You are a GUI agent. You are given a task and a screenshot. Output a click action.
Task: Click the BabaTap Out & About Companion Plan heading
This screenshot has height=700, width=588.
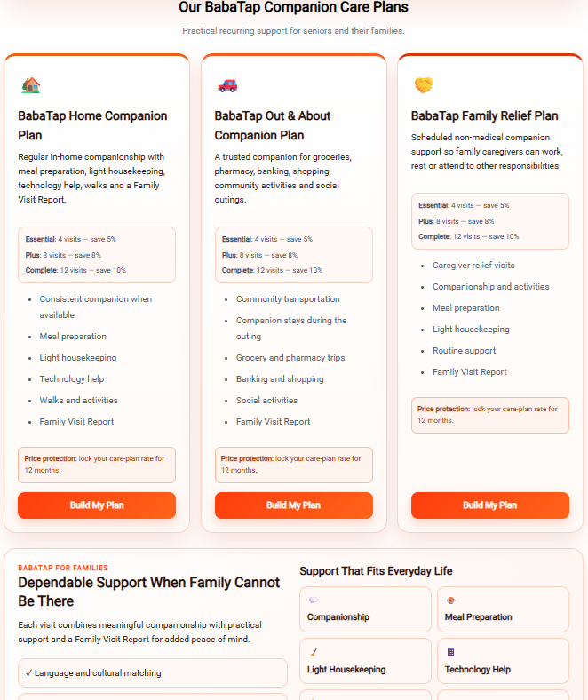tap(273, 125)
